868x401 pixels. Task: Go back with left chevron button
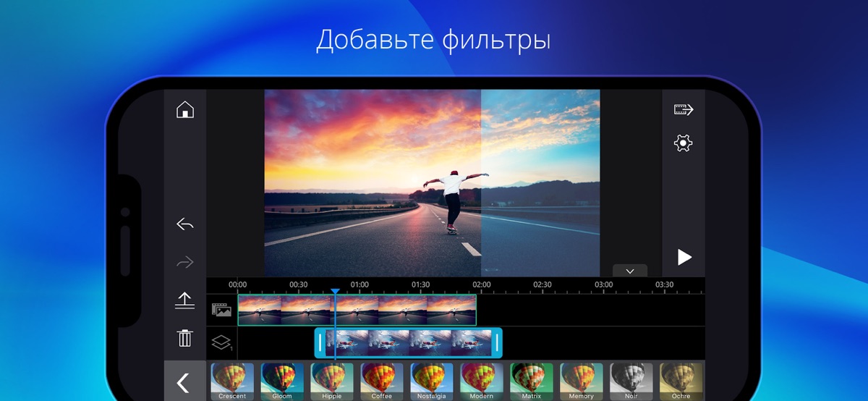184,382
